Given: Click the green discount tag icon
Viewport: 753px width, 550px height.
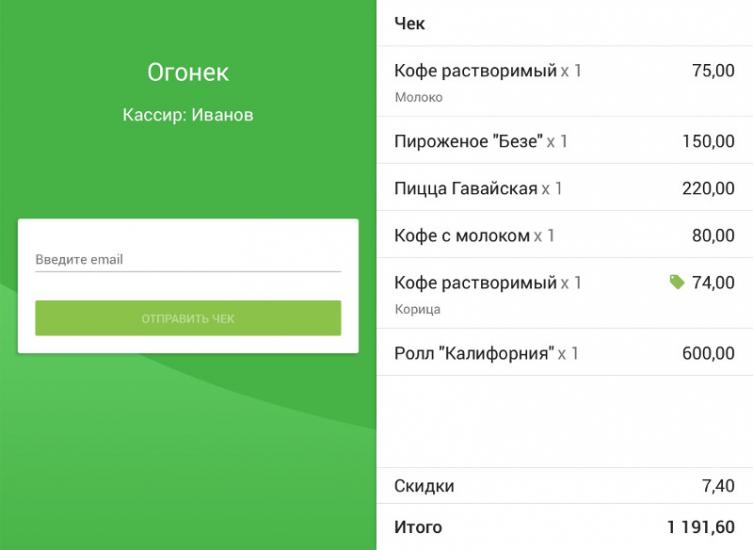Looking at the screenshot, I should click(677, 282).
